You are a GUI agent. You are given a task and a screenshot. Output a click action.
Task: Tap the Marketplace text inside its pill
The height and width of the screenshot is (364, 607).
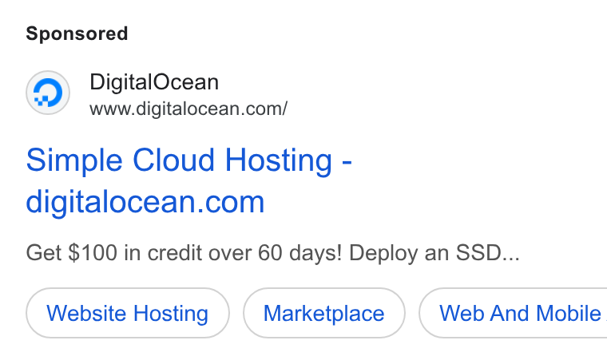[x=324, y=314]
